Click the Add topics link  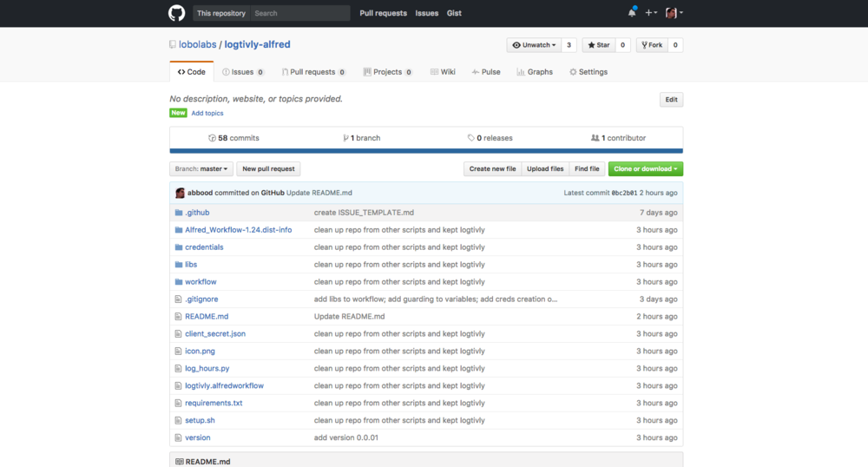207,113
